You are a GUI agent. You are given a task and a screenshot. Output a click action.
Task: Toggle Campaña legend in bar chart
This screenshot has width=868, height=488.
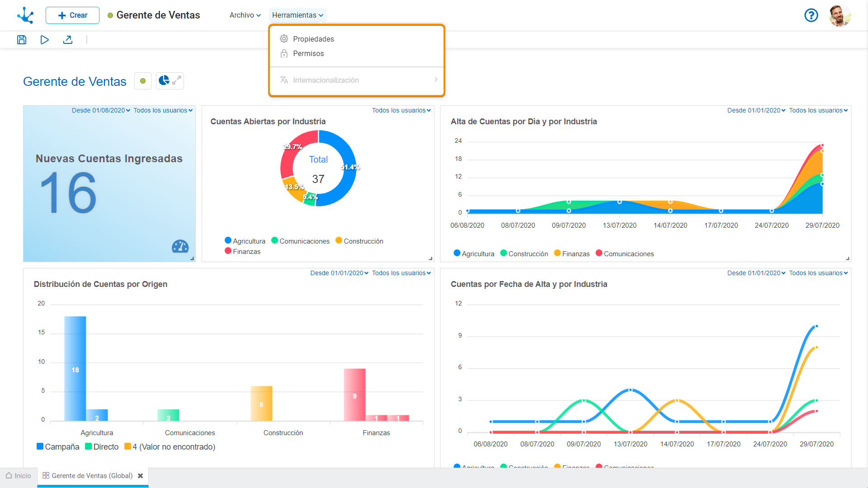pos(58,446)
